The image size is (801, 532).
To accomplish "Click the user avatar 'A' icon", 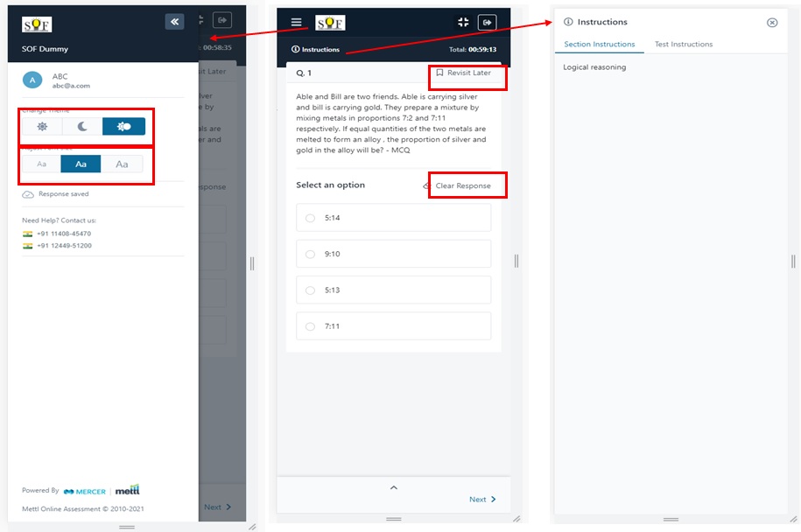I will click(32, 80).
